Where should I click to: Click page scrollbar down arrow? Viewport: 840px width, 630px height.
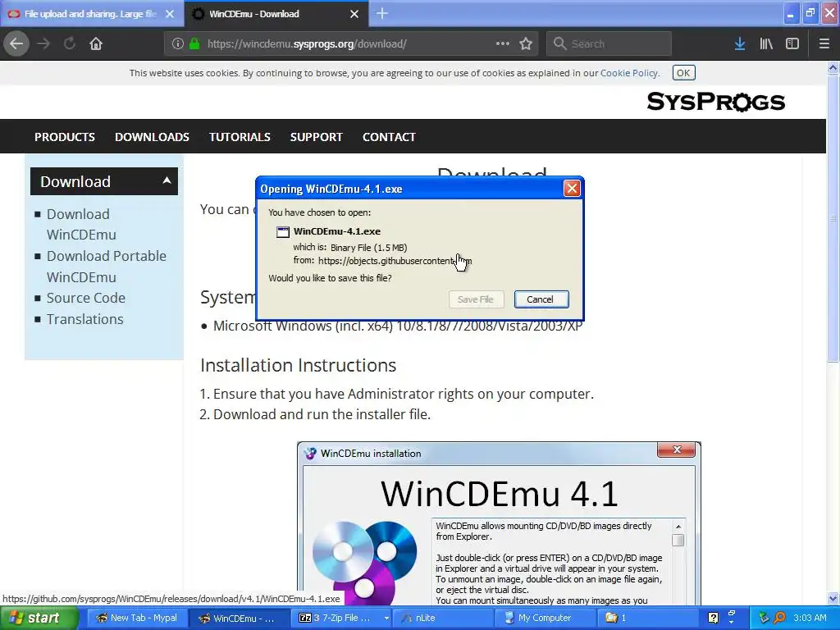[833, 598]
